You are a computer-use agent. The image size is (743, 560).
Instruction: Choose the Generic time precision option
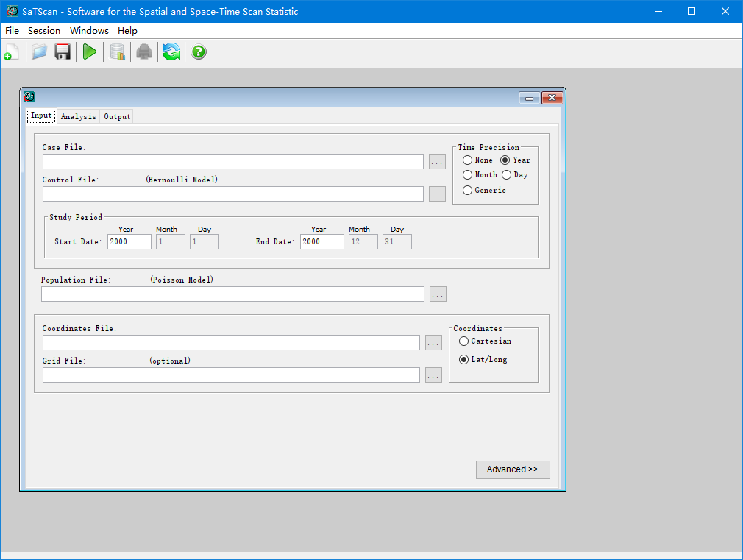(468, 191)
